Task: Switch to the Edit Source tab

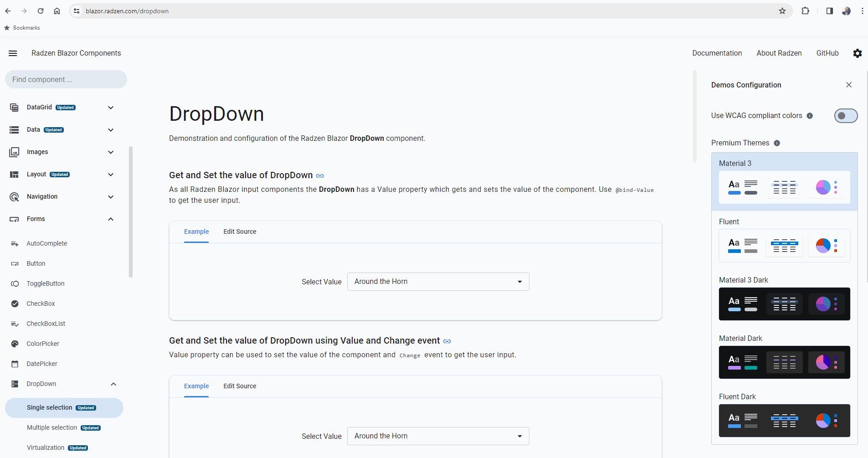Action: pyautogui.click(x=240, y=232)
